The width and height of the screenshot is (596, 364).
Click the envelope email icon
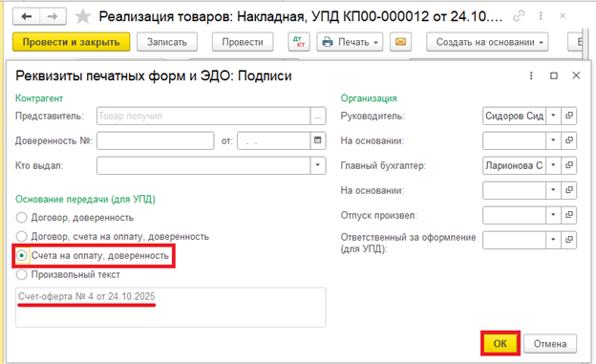click(x=400, y=42)
